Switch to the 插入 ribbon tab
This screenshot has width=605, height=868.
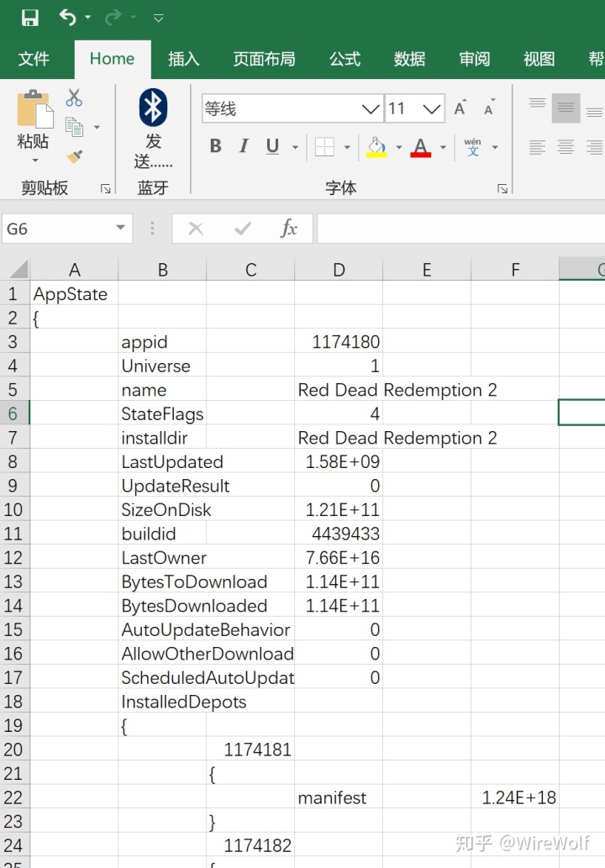pos(184,59)
